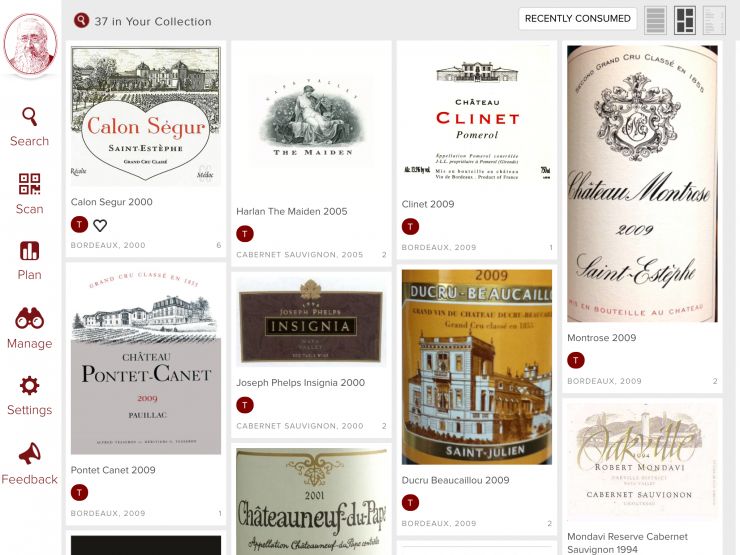Image resolution: width=740 pixels, height=555 pixels.
Task: Click the Search label in sidebar
Action: pos(29,141)
